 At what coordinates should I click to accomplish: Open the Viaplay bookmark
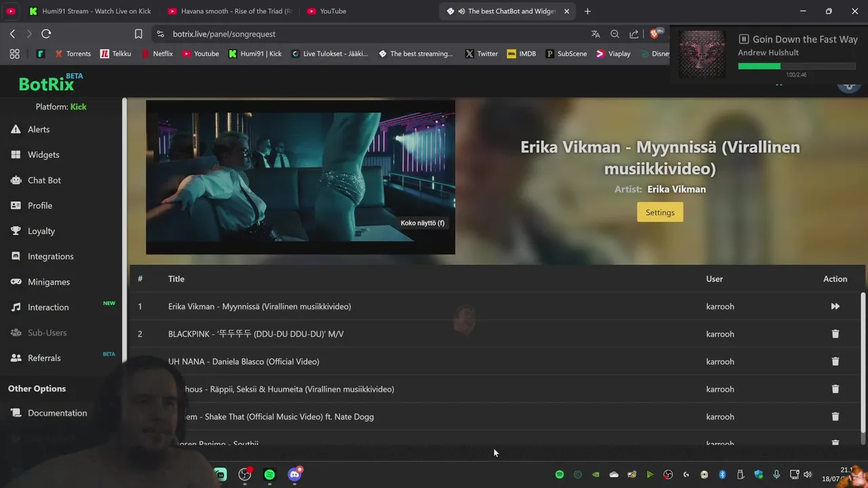(x=613, y=54)
